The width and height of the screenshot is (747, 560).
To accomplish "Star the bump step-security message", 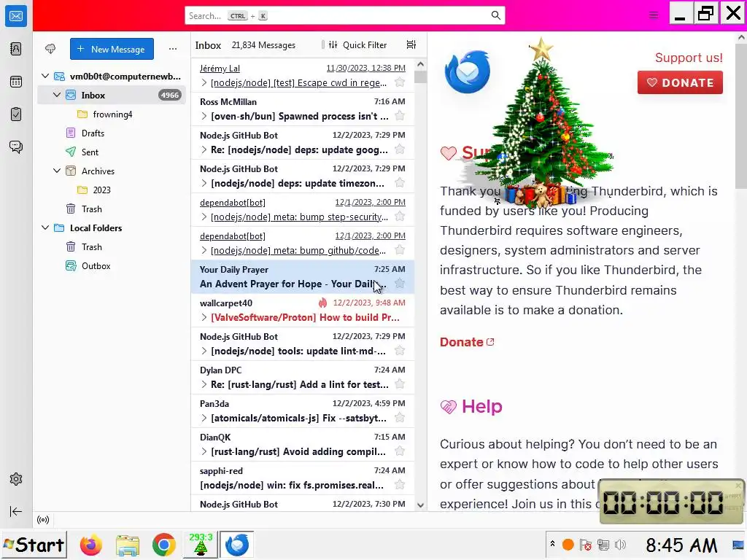I will (400, 217).
